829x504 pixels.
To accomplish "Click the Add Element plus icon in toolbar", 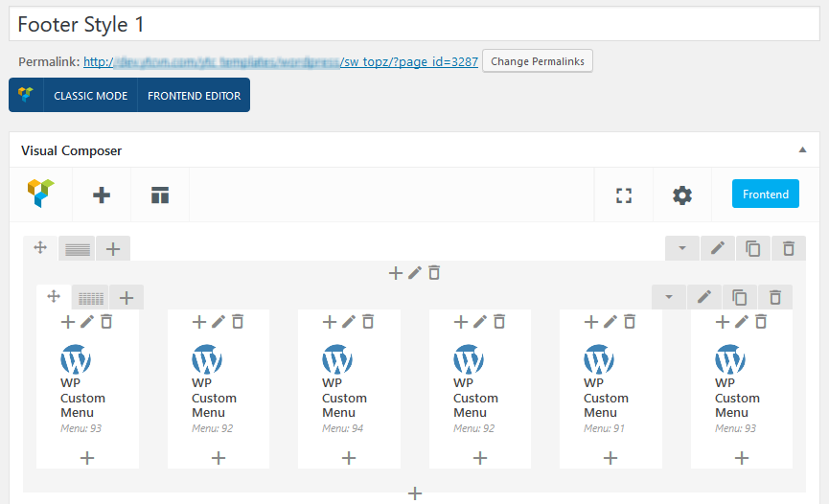I will coord(102,195).
